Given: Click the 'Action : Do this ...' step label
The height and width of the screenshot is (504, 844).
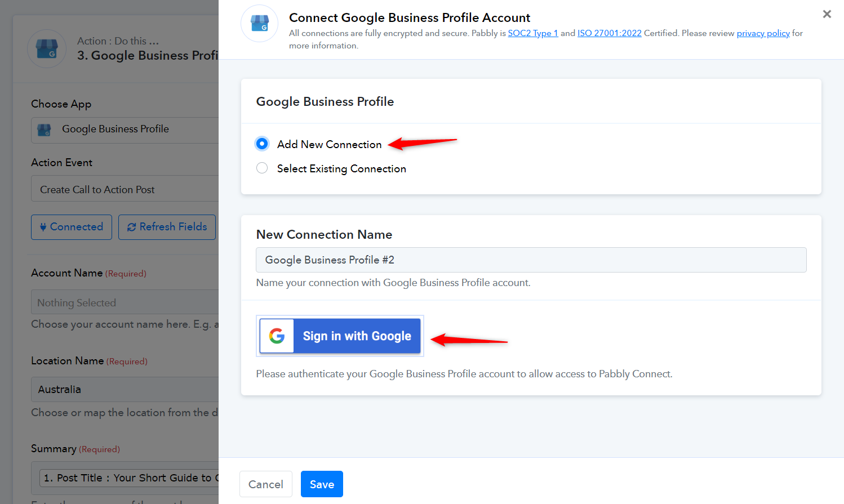Looking at the screenshot, I should coord(118,41).
